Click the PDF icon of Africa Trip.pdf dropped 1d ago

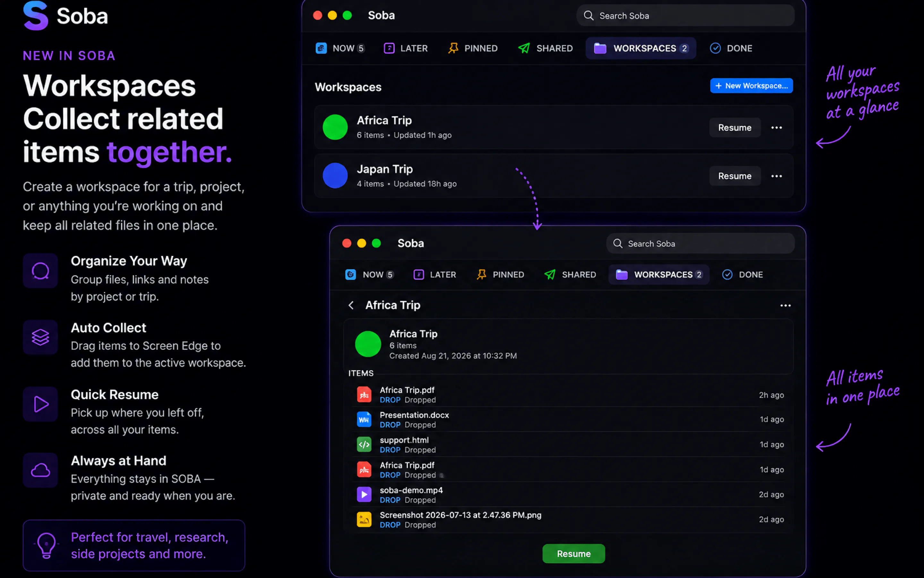[364, 469]
